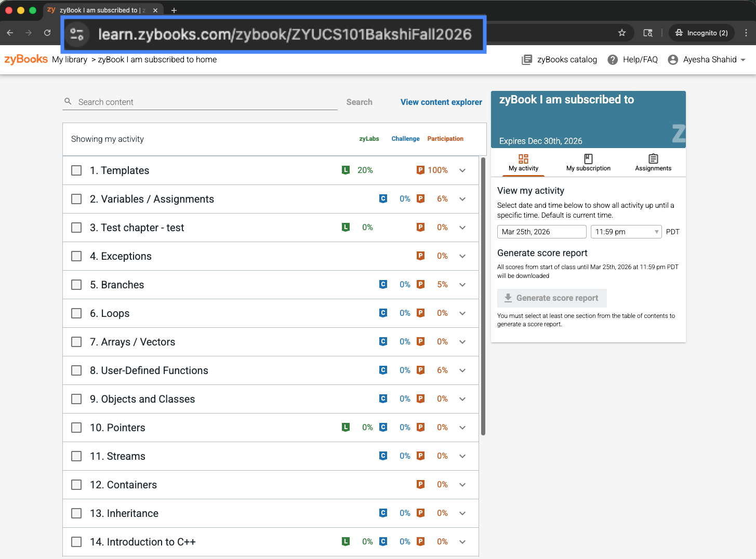The width and height of the screenshot is (756, 559).
Task: Select checkbox for 3. Test chapter - test
Action: pos(76,228)
